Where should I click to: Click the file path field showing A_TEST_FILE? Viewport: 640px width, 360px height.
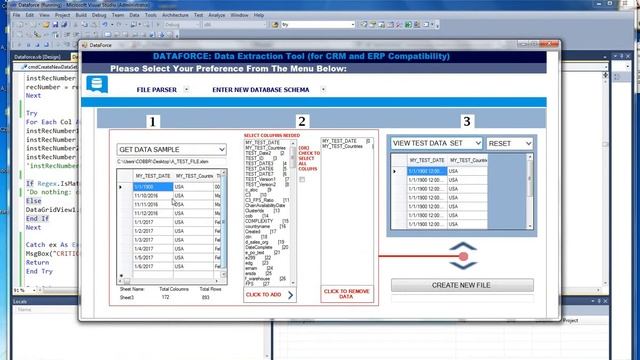[171, 162]
